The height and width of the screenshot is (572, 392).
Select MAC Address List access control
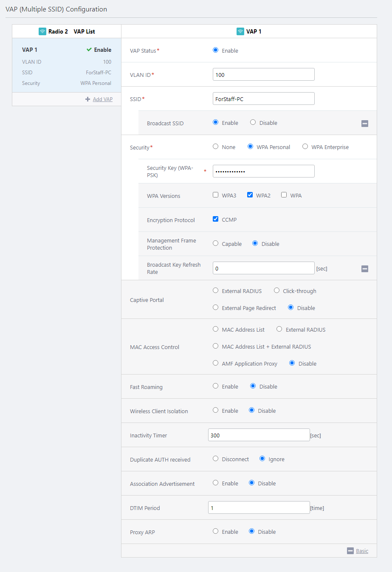click(216, 329)
